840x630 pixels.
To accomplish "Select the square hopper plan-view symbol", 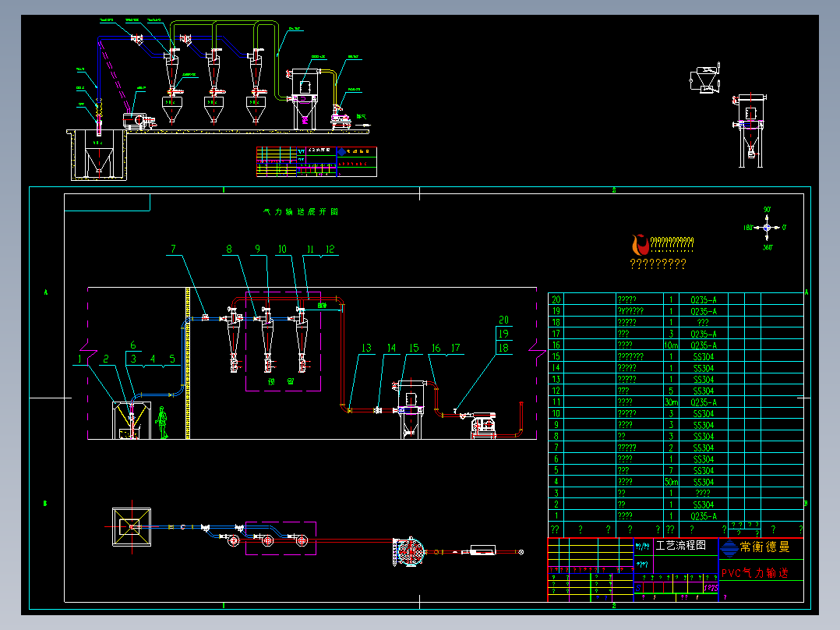I will tap(132, 527).
